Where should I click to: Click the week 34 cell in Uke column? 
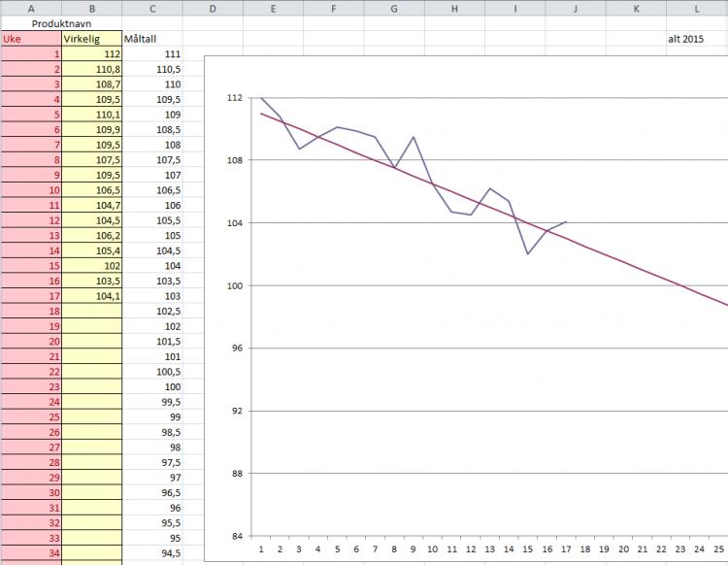coord(31,553)
